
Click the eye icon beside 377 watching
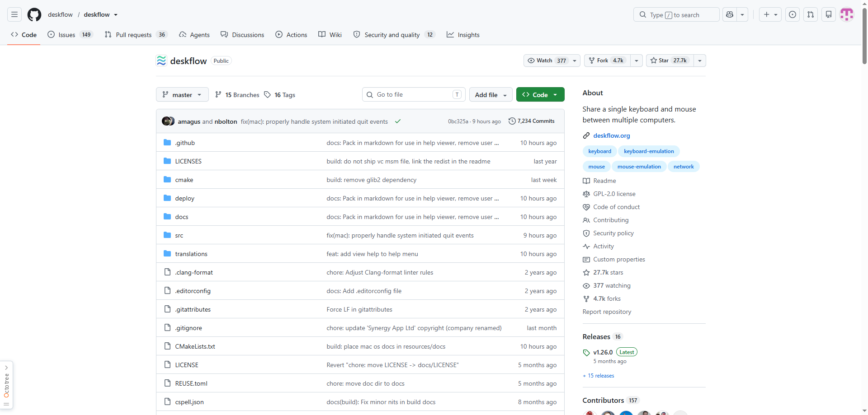click(586, 285)
